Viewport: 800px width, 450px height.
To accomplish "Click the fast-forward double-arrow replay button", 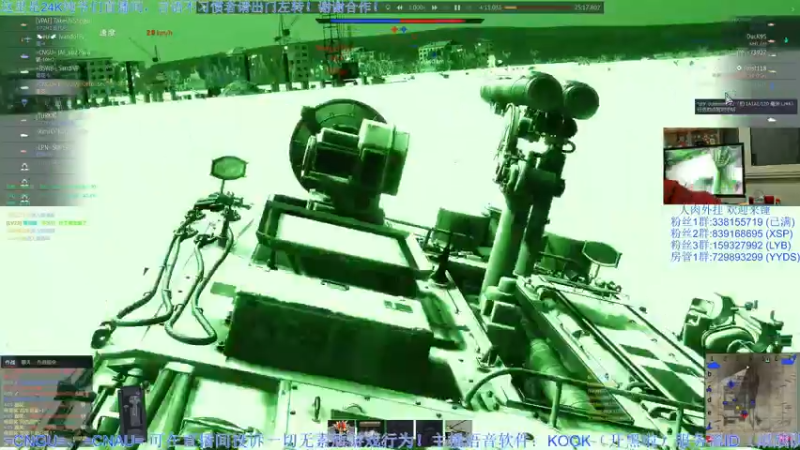I will [x=435, y=8].
